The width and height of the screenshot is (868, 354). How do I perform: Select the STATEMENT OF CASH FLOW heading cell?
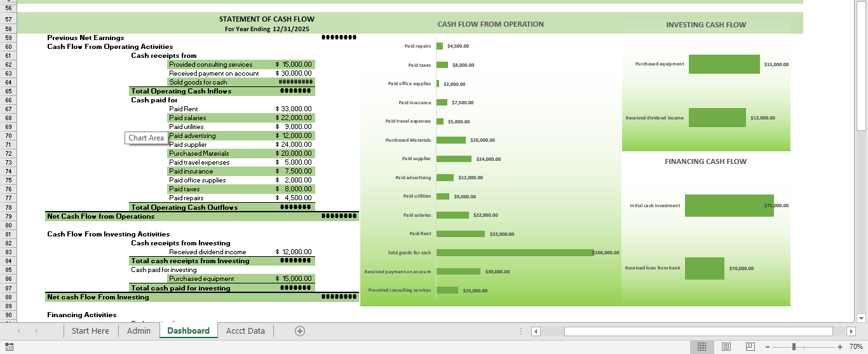266,19
